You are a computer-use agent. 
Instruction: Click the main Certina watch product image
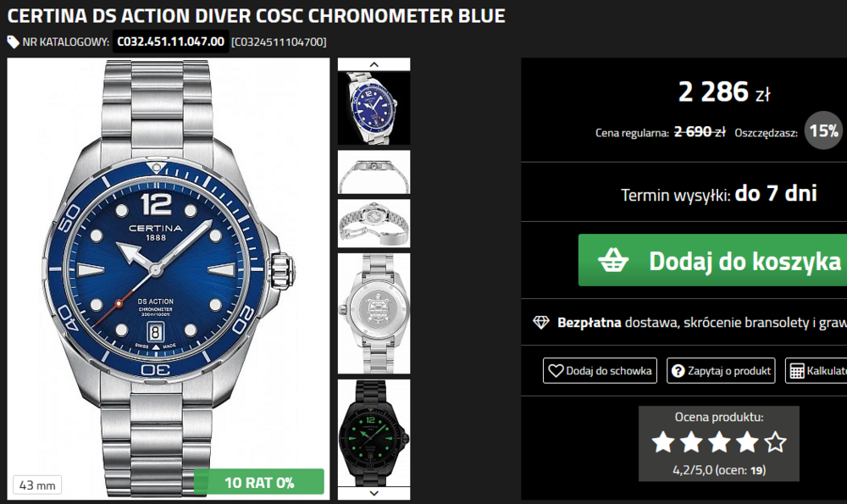point(168,278)
